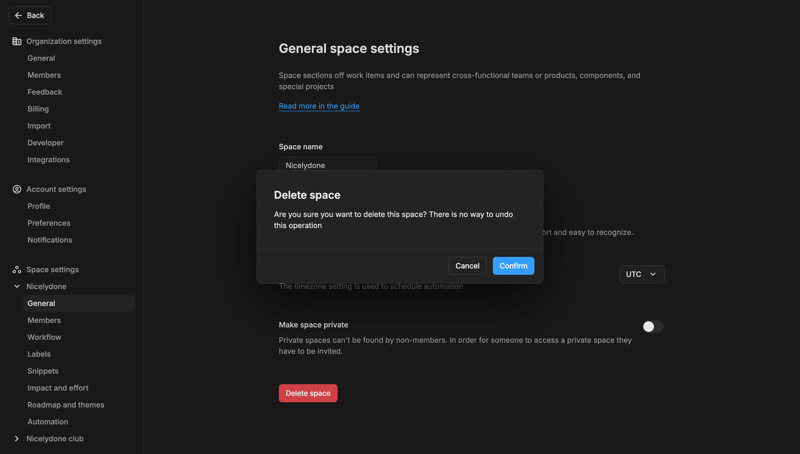Open Billing settings
The image size is (800, 454).
pyautogui.click(x=38, y=109)
